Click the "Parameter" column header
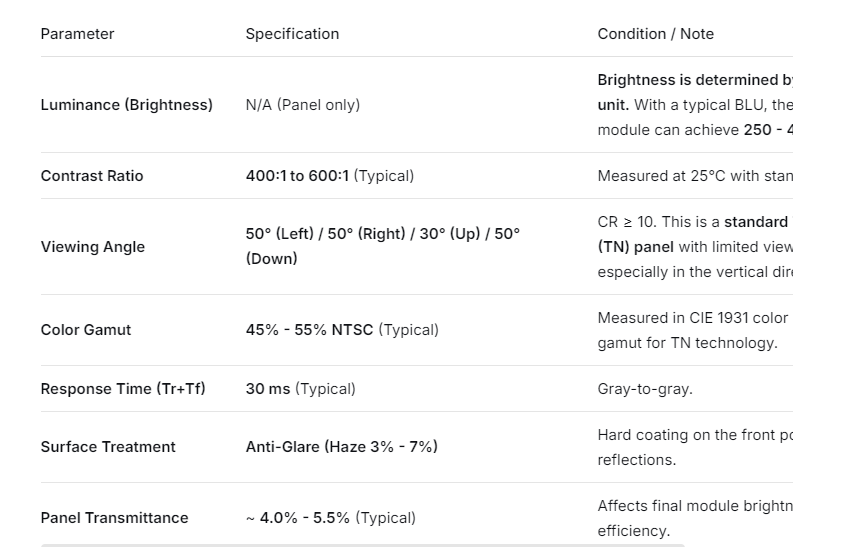 [77, 34]
